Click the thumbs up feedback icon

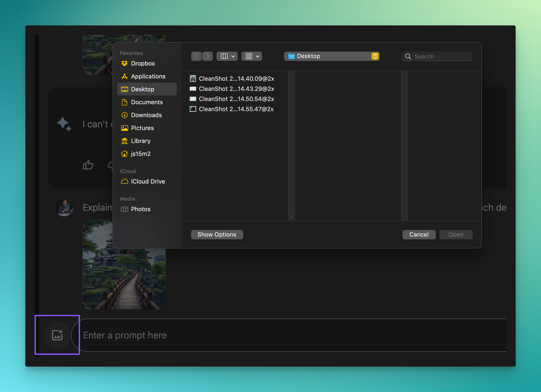[x=88, y=165]
